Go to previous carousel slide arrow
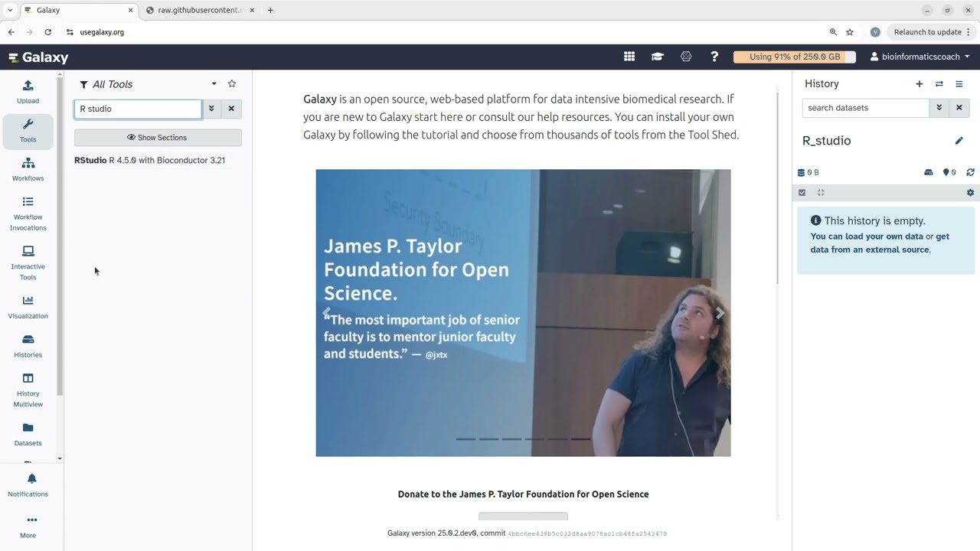Image resolution: width=980 pixels, height=551 pixels. pyautogui.click(x=327, y=313)
